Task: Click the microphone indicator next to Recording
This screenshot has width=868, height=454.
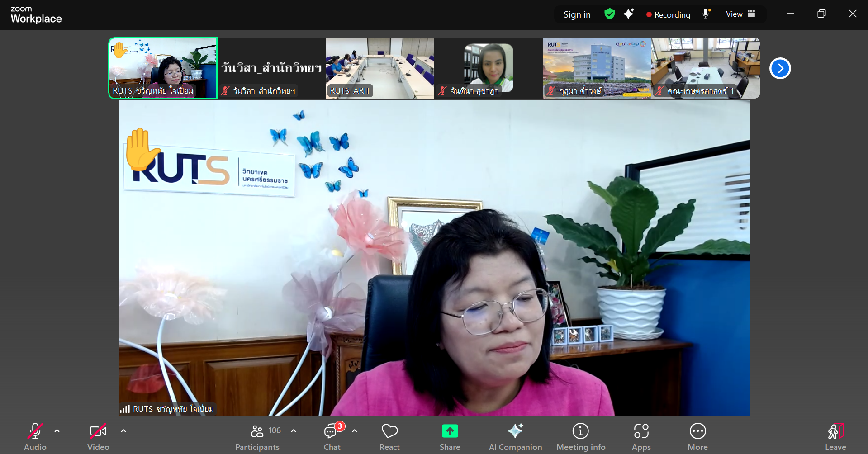Action: click(x=706, y=14)
